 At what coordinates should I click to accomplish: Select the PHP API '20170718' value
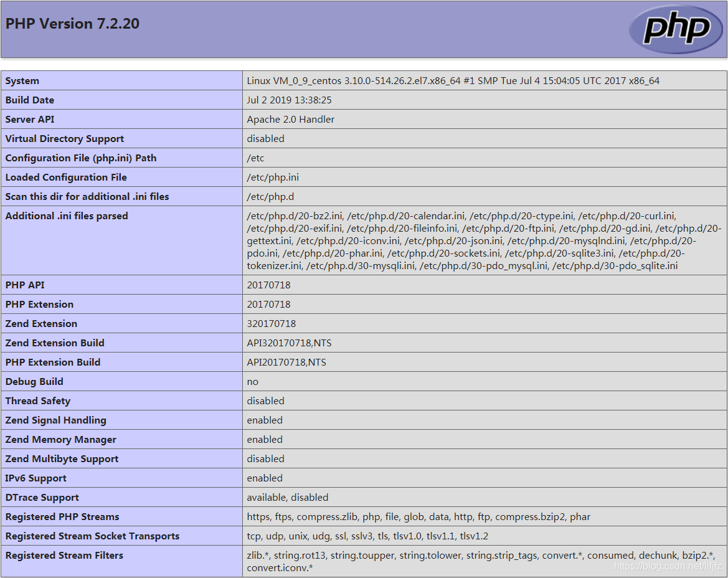pos(268,285)
